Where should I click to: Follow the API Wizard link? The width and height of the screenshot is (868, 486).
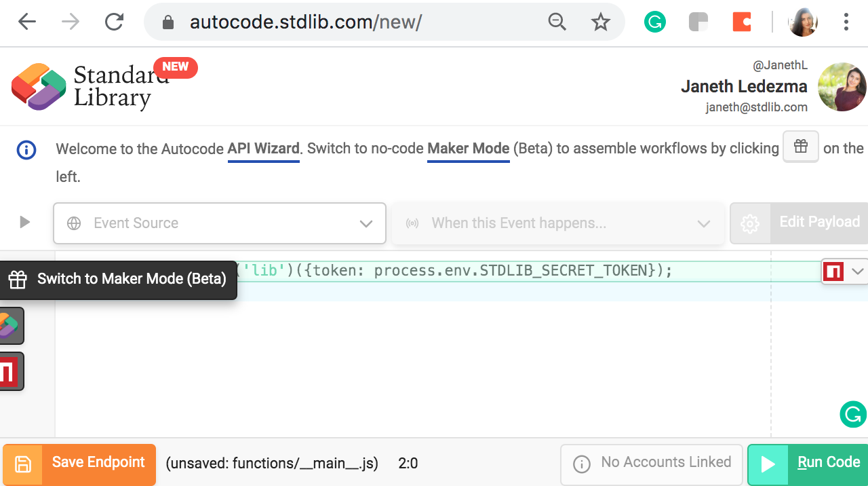coord(263,149)
